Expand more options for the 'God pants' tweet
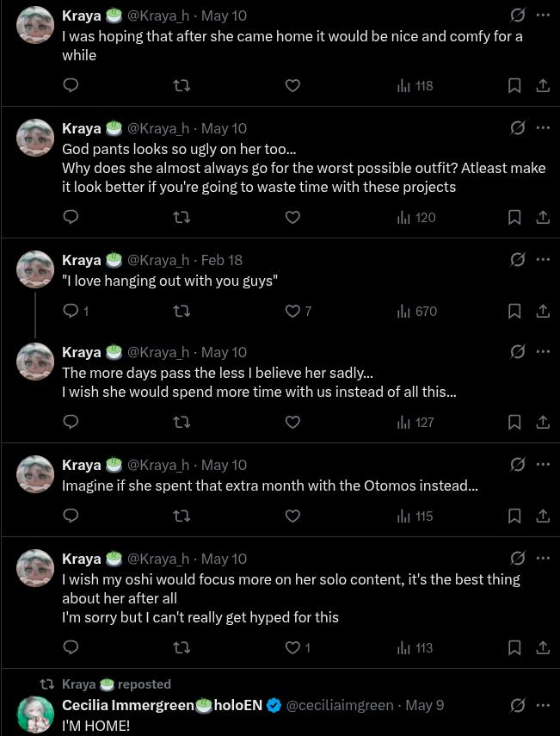Image resolution: width=560 pixels, height=736 pixels. click(x=543, y=127)
